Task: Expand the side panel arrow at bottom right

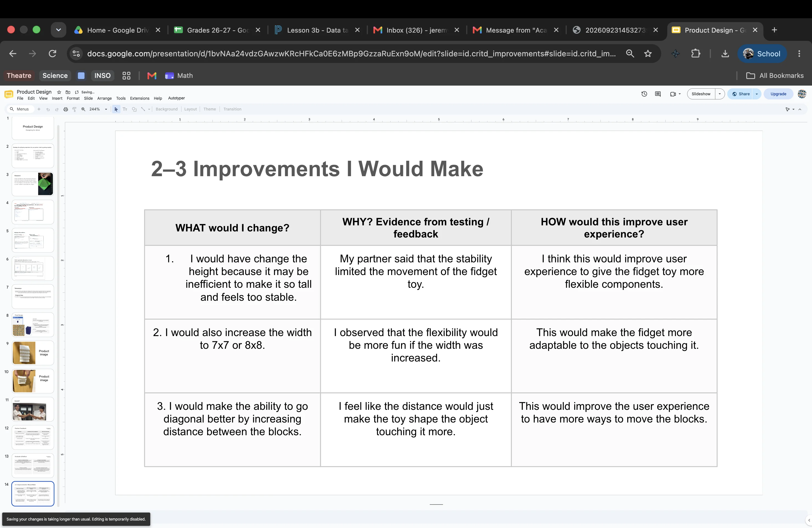Action: pyautogui.click(x=809, y=520)
